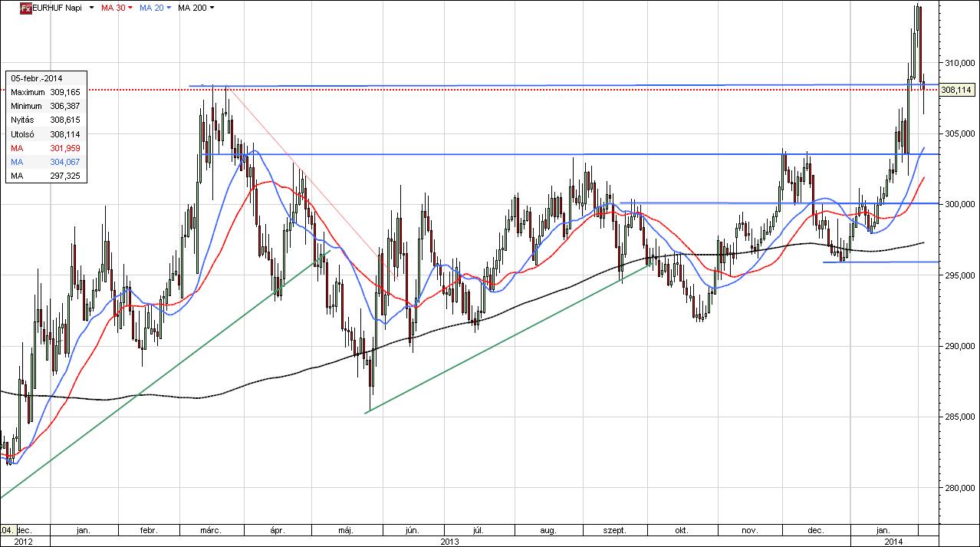Click the máj. month label on time axis
The image size is (980, 547).
(345, 530)
